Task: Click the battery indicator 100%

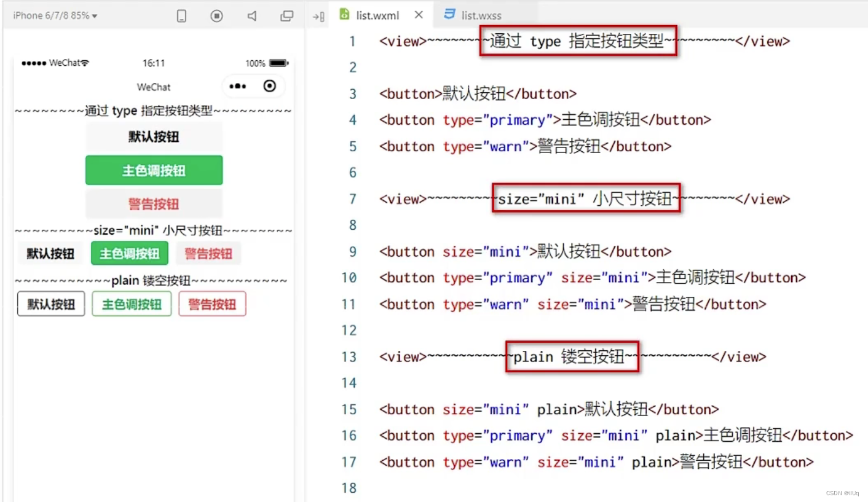Action: 266,63
